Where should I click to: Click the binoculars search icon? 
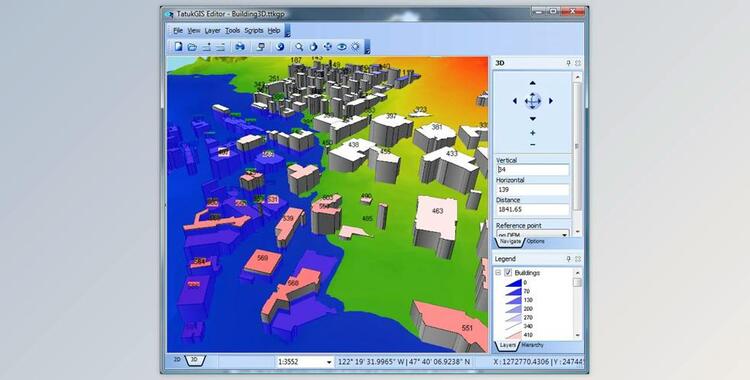point(240,46)
